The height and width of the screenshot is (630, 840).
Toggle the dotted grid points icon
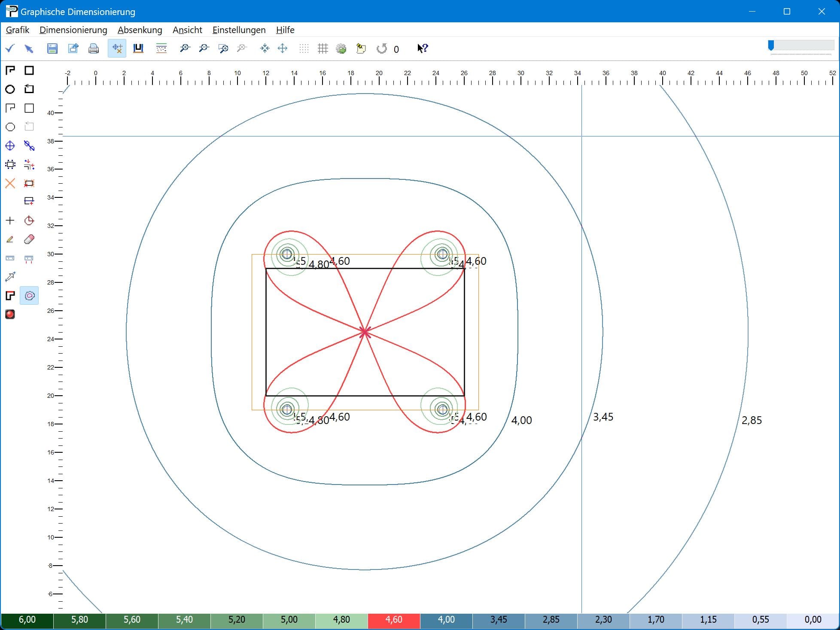coord(304,48)
